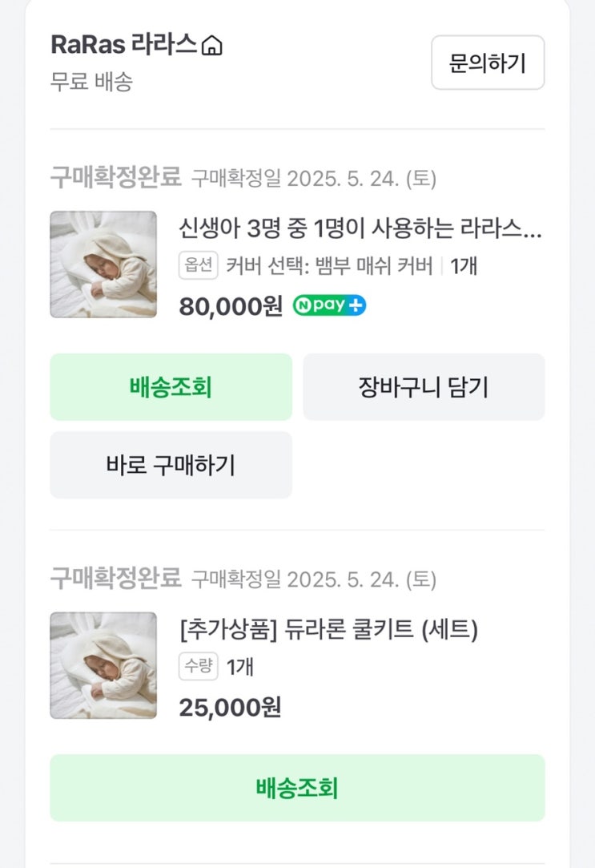The width and height of the screenshot is (595, 868).
Task: Open the 신생아 3명 중 1명이 product title
Action: (360, 230)
